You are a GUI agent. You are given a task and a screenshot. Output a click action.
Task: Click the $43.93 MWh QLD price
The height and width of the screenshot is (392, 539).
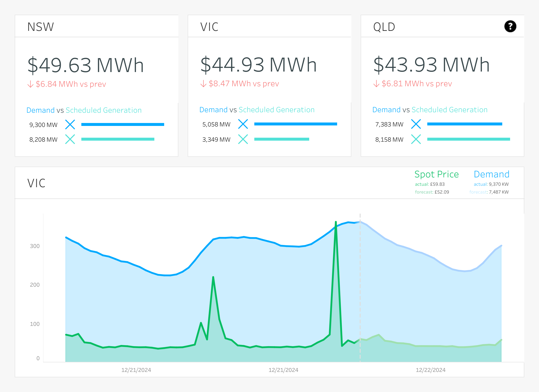432,65
